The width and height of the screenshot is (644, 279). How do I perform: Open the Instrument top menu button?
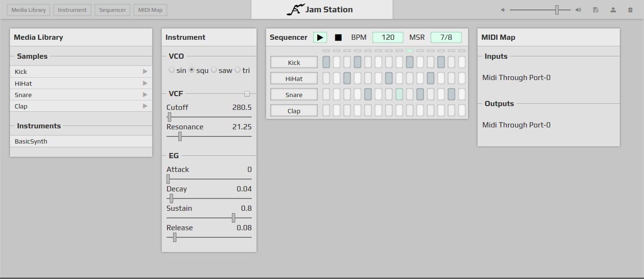pyautogui.click(x=72, y=10)
